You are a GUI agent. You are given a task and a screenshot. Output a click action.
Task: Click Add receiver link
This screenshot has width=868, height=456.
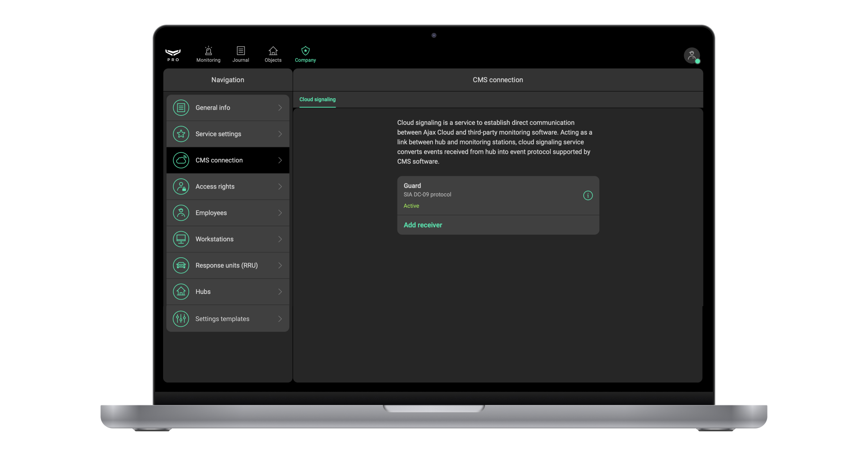coord(423,225)
